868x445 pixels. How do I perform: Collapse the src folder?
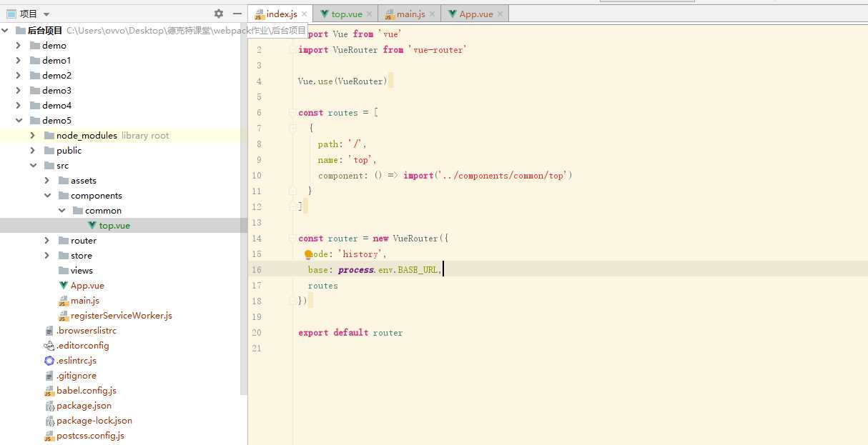[x=33, y=166]
